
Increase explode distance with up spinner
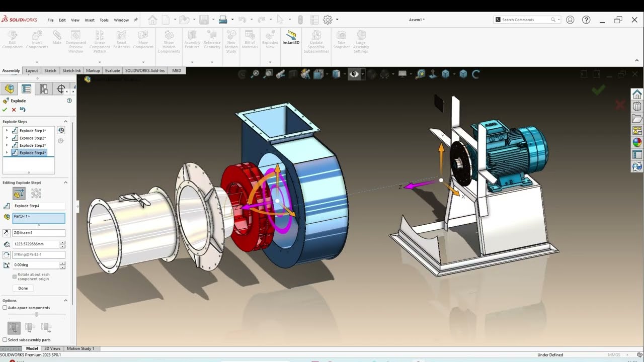click(x=62, y=242)
